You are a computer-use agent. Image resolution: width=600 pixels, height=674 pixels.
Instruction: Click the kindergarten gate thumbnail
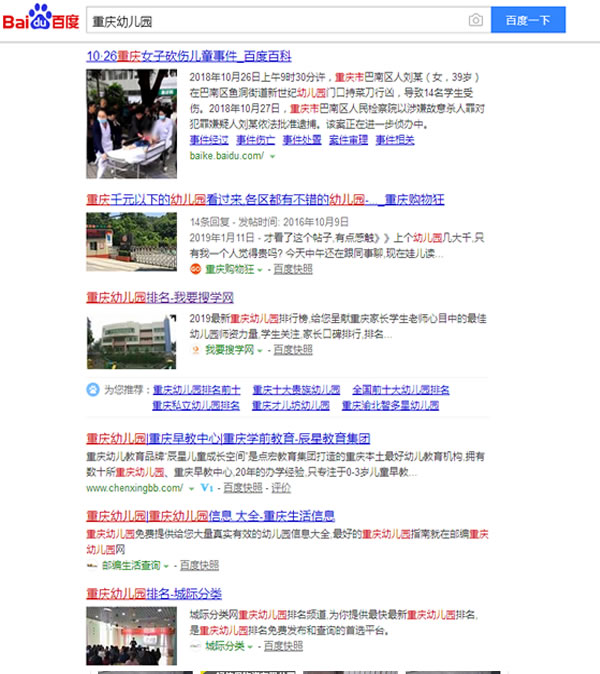(132, 242)
